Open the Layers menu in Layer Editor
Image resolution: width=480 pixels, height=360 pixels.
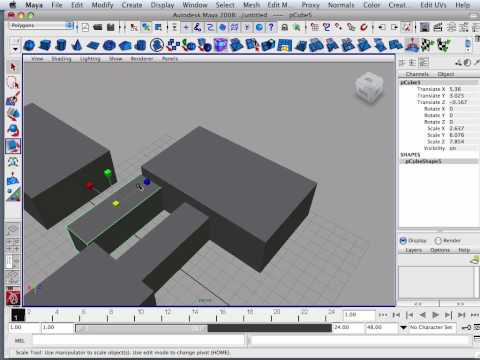click(x=414, y=250)
